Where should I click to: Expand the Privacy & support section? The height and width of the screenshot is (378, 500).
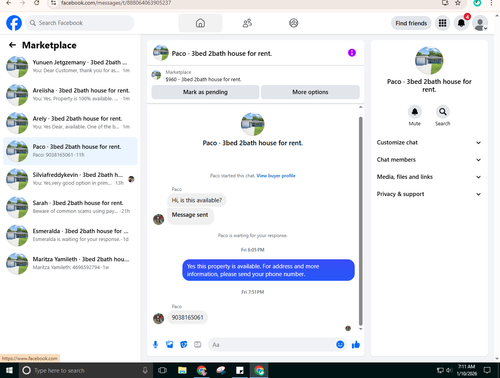[x=429, y=194]
